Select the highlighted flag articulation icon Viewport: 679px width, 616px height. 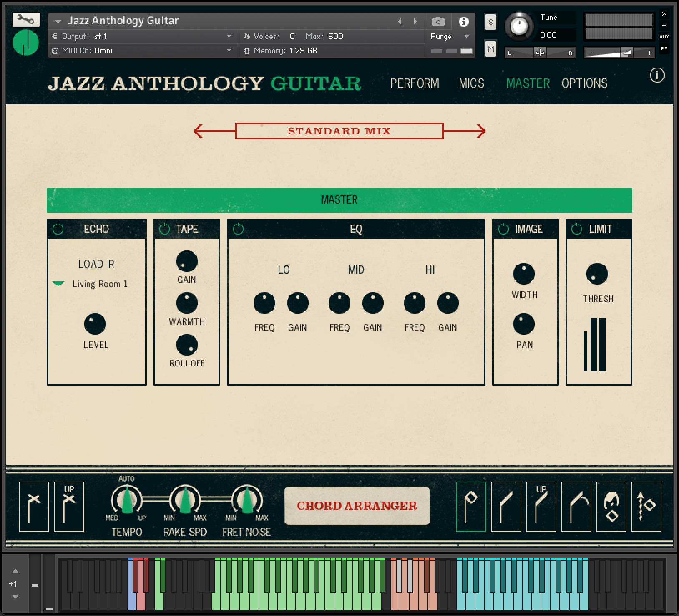coord(471,506)
